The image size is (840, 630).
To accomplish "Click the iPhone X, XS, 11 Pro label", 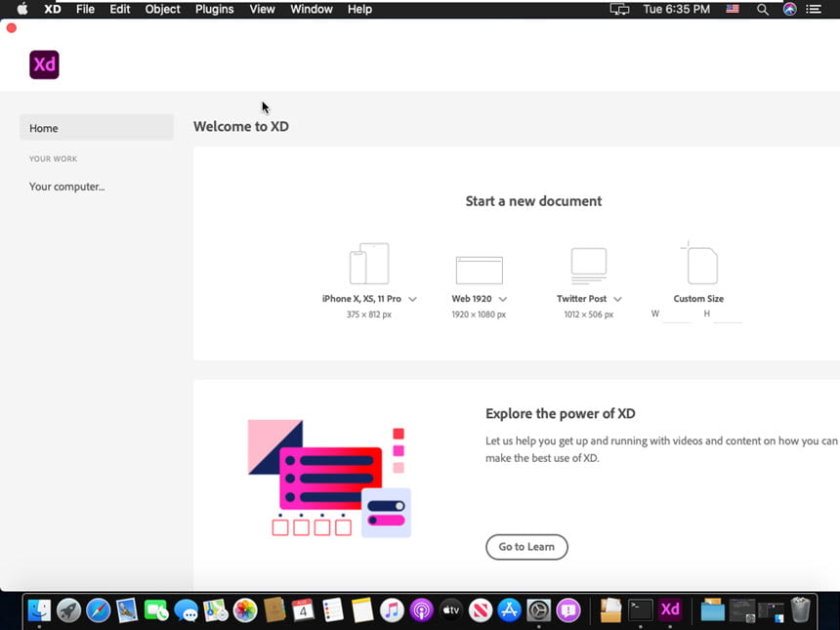I will pos(361,299).
